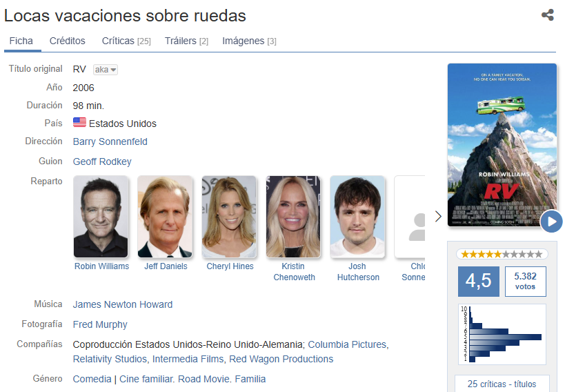Open director Barry Sonnenfeld's page
The image size is (565, 392).
tap(110, 141)
